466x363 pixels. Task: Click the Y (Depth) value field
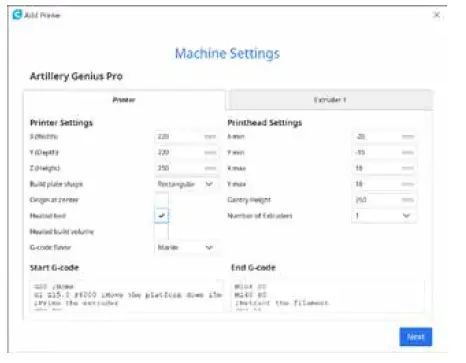pyautogui.click(x=187, y=152)
